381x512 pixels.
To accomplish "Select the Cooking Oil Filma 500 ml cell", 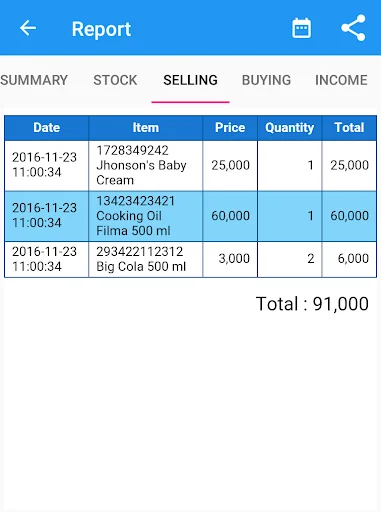I will pyautogui.click(x=146, y=216).
